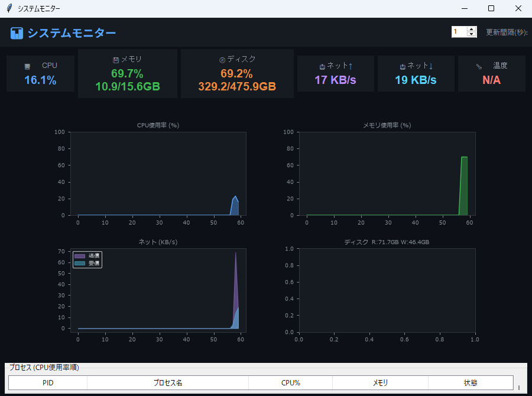
Task: Increase update interval with up arrow
Action: point(471,29)
